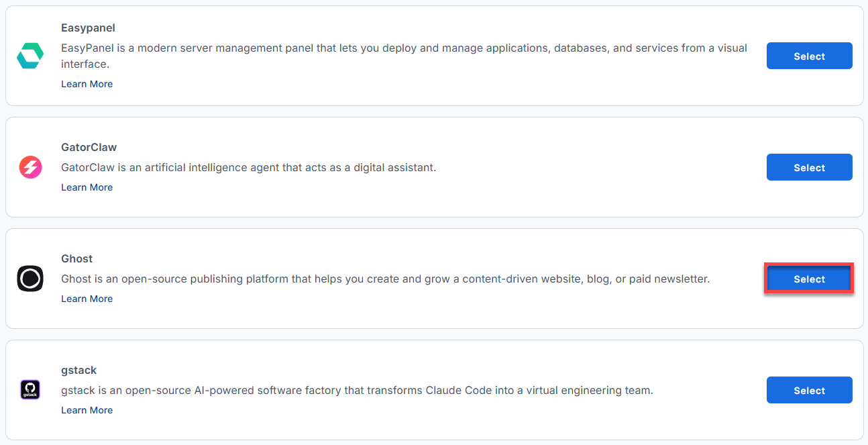Select the Easypanel application

(809, 56)
